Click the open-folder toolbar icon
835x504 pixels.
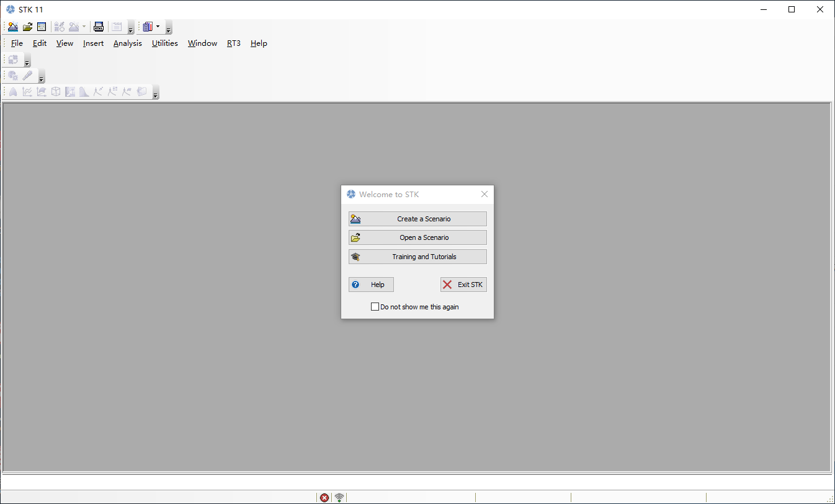(27, 27)
